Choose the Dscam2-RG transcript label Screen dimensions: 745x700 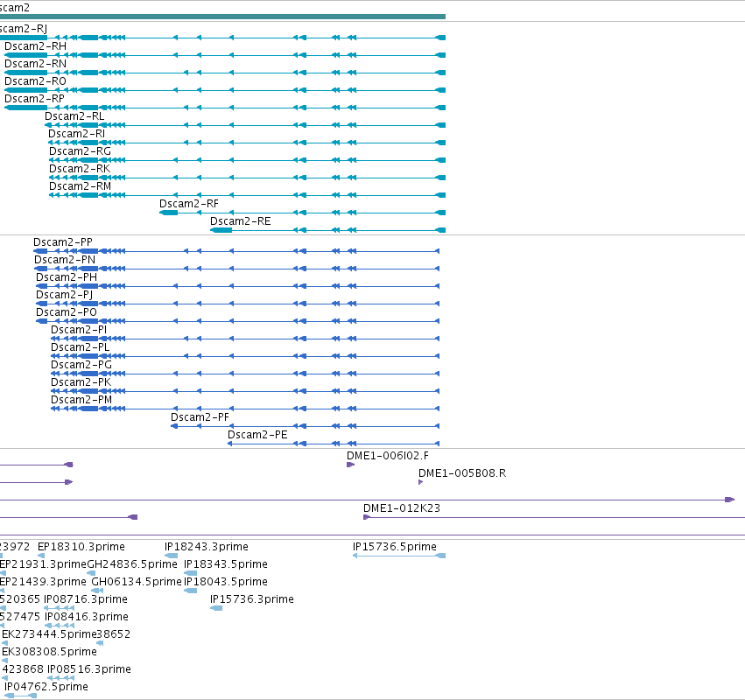[80, 151]
